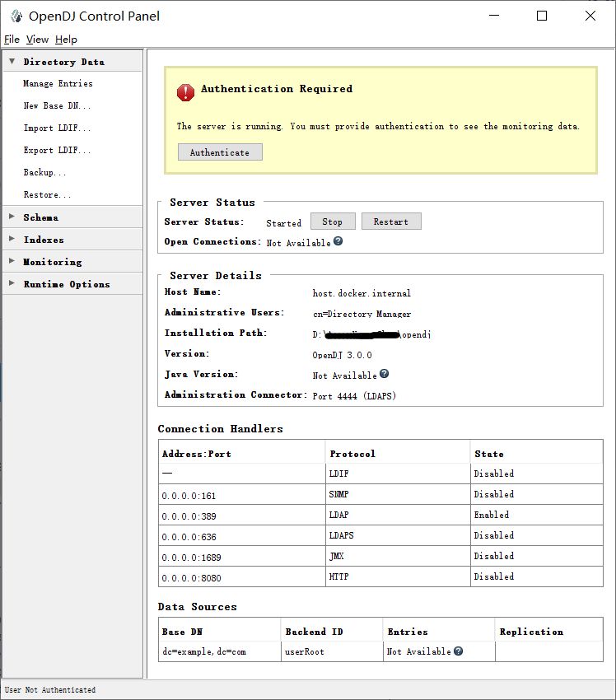Image resolution: width=616 pixels, height=700 pixels.
Task: Select the LDAP protocol cell
Action: [398, 516]
